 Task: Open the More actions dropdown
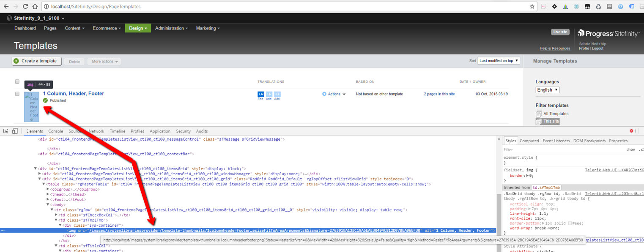pos(104,62)
